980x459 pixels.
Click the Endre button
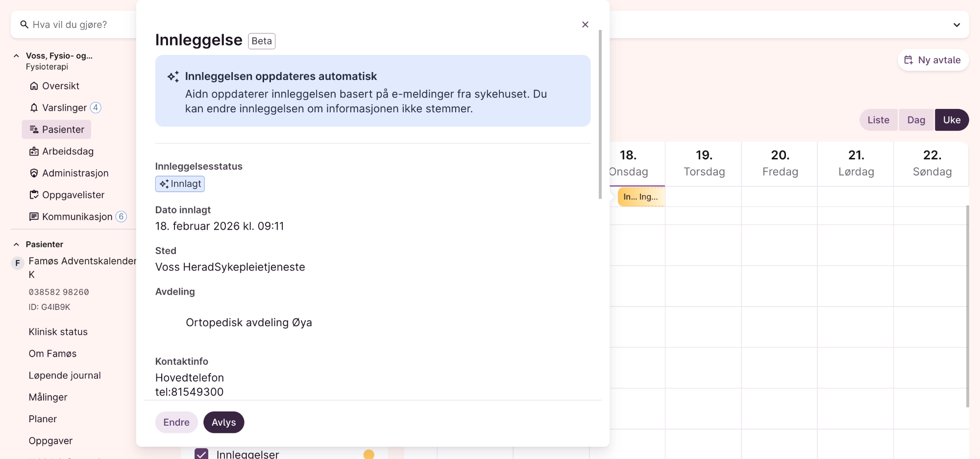176,422
